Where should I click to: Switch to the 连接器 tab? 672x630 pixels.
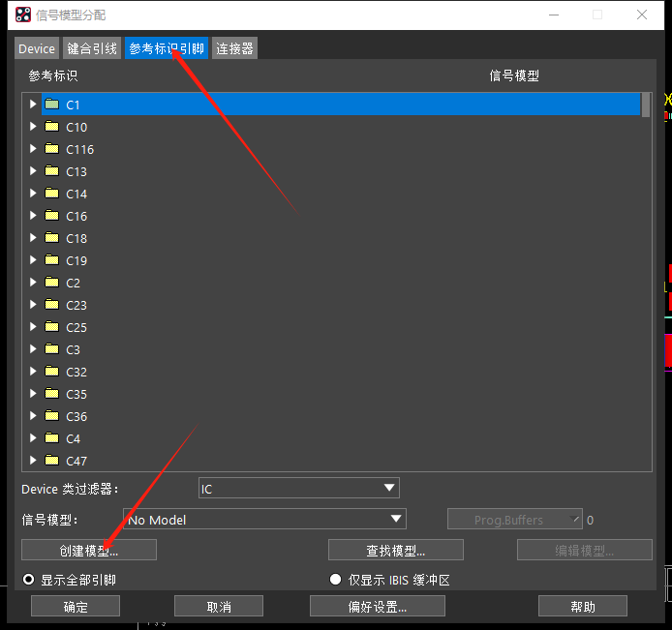(x=234, y=48)
